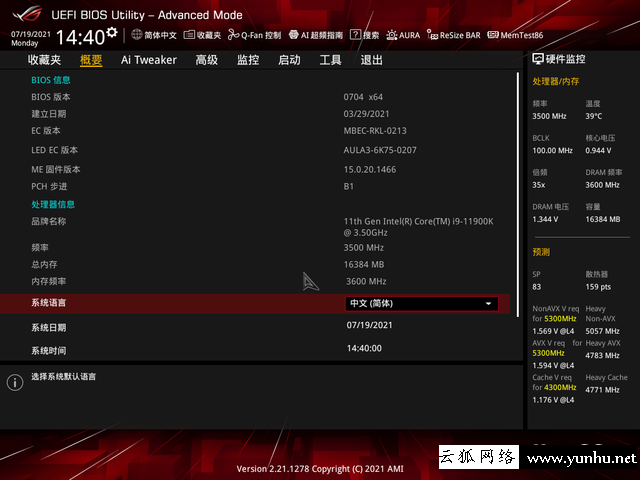Screen dimensions: 640x480
Task: Click 总内存 value 16384 MB
Action: pyautogui.click(x=364, y=265)
